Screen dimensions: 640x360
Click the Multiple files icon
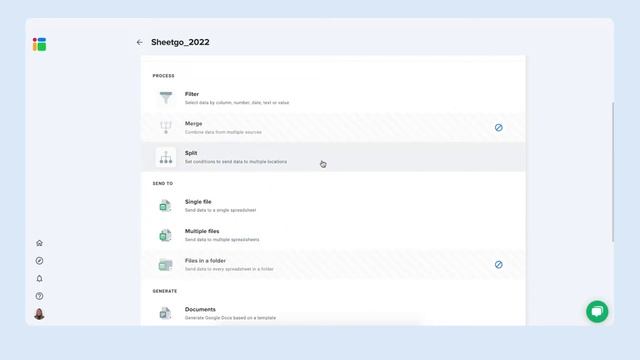(x=165, y=235)
